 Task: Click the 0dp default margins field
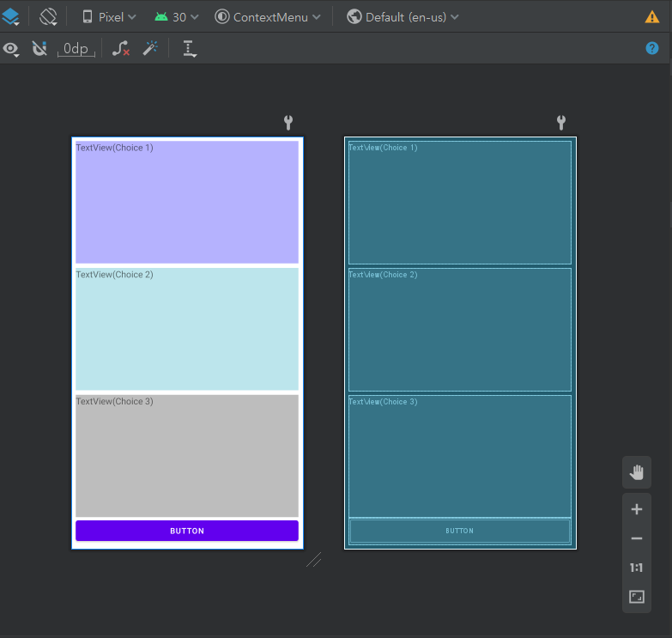coord(76,49)
